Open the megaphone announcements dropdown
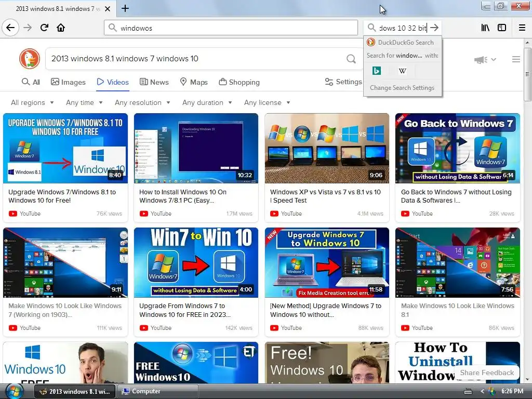Screen dimensions: 532x399 (x=485, y=60)
